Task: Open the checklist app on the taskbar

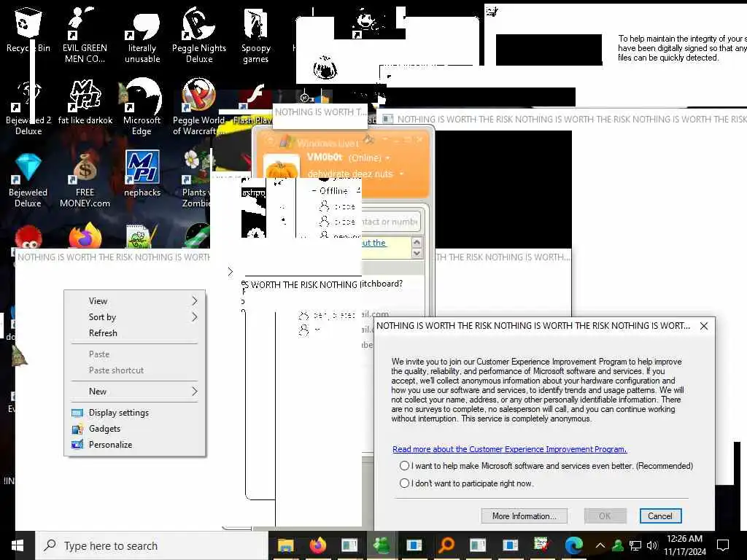Action: (542, 545)
